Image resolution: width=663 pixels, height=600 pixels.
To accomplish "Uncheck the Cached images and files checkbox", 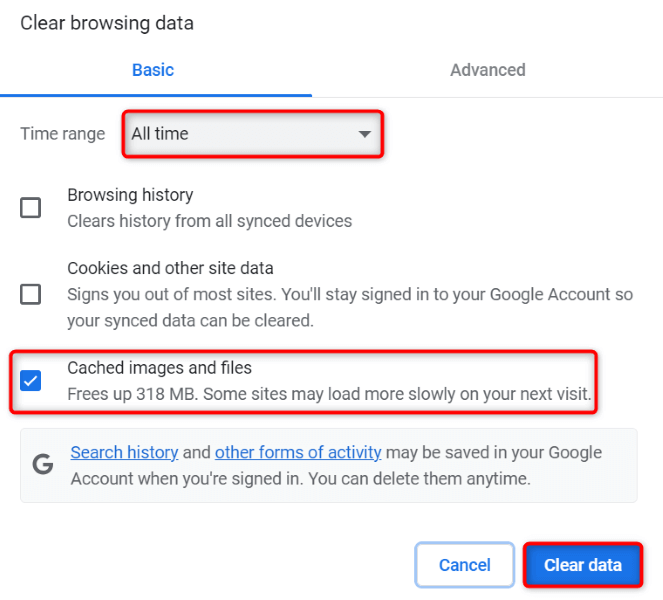I will click(x=31, y=381).
